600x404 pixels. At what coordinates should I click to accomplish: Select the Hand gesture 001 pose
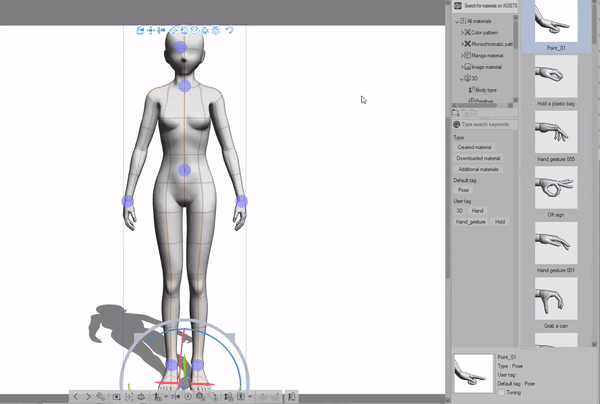556,243
